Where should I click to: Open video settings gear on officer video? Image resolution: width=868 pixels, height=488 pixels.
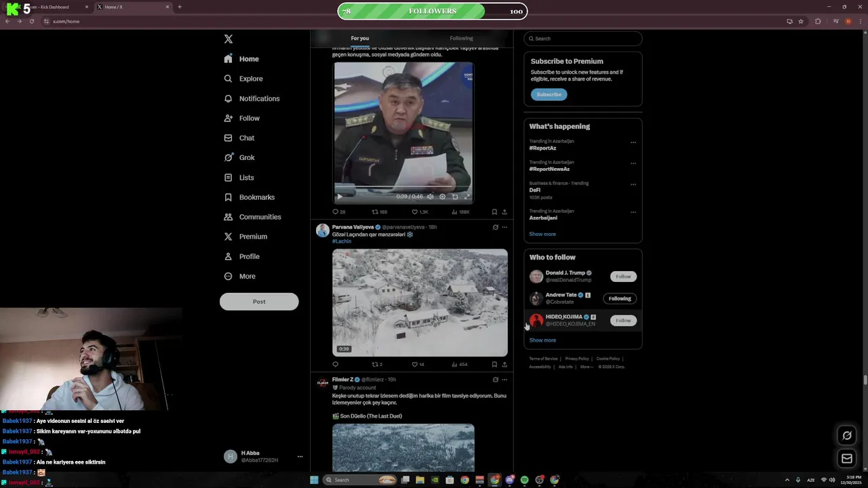442,197
